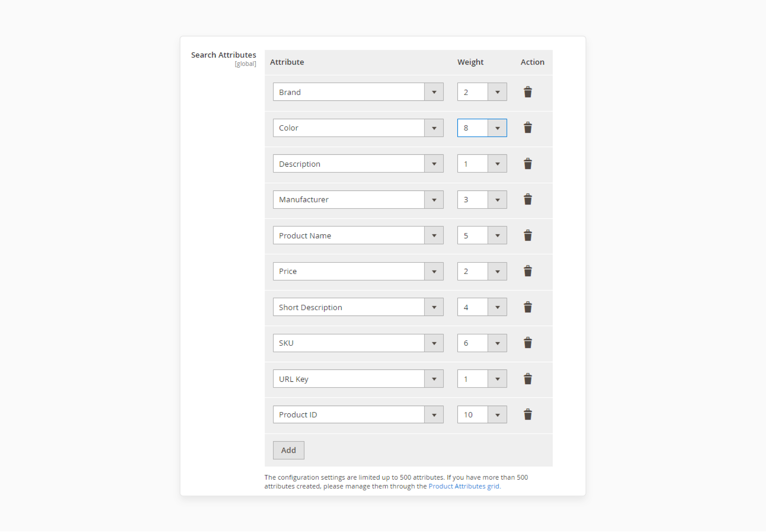Delete the SKU attribute row
766x532 pixels.
(x=528, y=343)
